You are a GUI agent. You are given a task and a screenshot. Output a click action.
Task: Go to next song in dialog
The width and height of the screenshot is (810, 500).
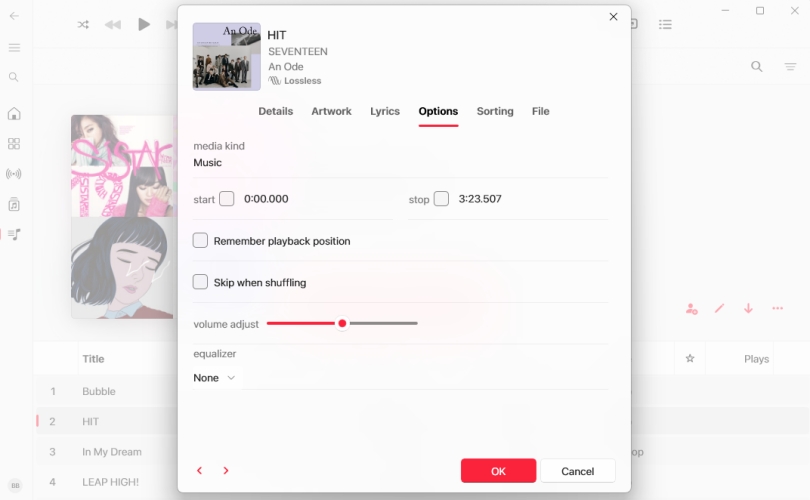coord(226,471)
